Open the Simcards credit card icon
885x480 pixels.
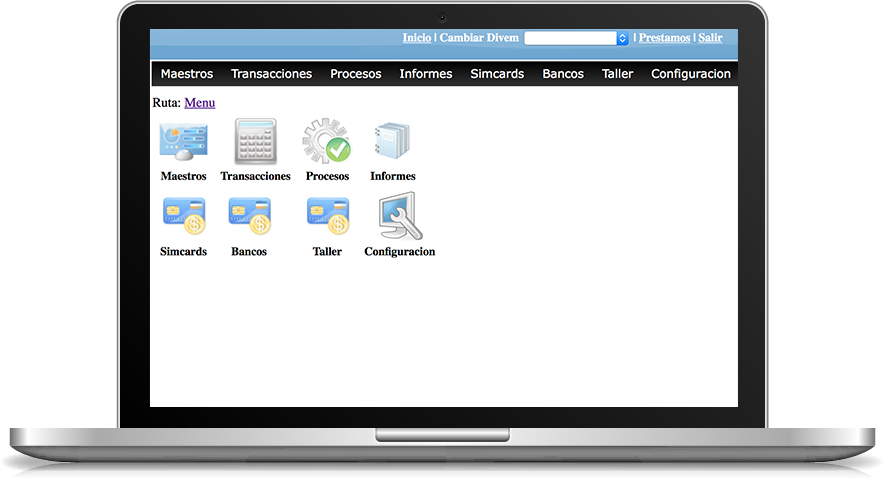point(183,216)
